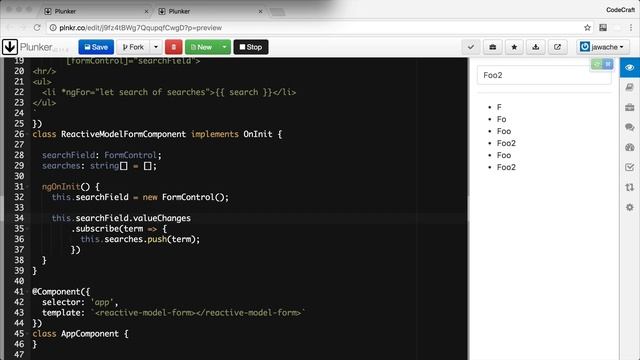Click 'this.searches.push(term);' on line 36

[140, 239]
